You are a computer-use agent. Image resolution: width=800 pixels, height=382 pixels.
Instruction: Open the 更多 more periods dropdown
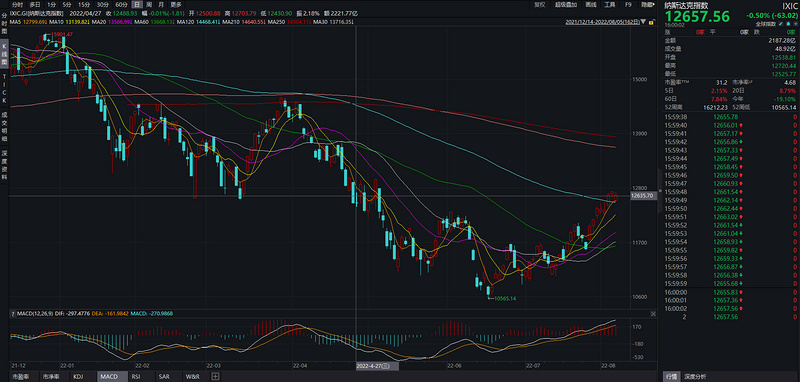pos(176,5)
